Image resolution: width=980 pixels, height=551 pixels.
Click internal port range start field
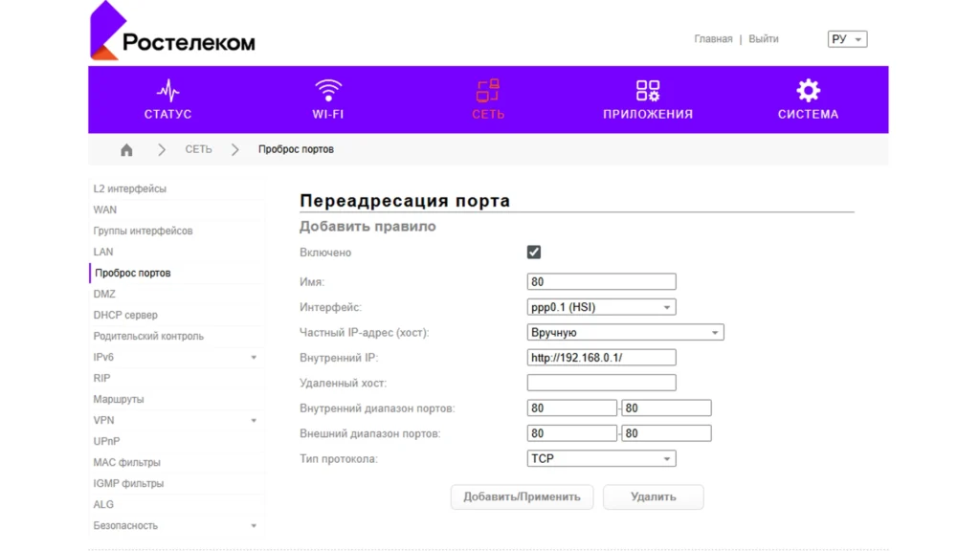(x=572, y=408)
